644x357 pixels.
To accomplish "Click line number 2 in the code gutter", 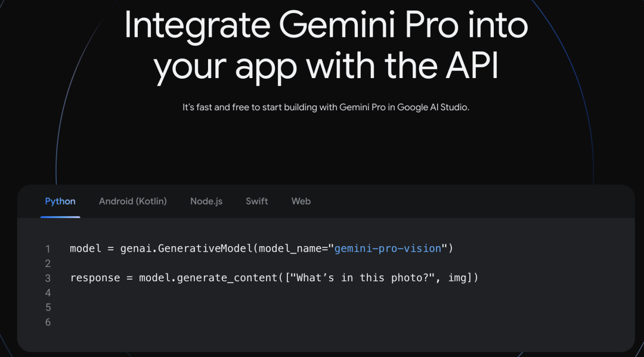I will coord(48,263).
